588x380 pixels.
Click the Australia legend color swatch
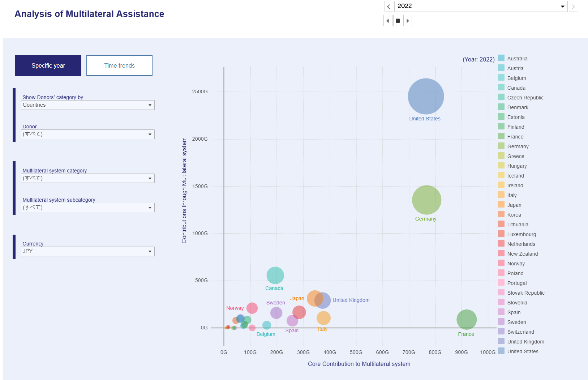click(501, 58)
